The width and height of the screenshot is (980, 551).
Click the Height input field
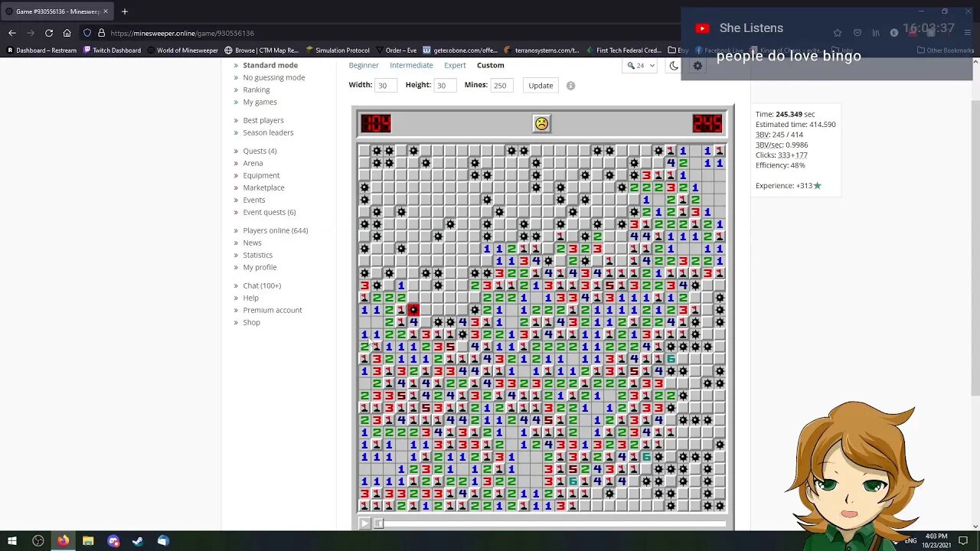(x=446, y=86)
